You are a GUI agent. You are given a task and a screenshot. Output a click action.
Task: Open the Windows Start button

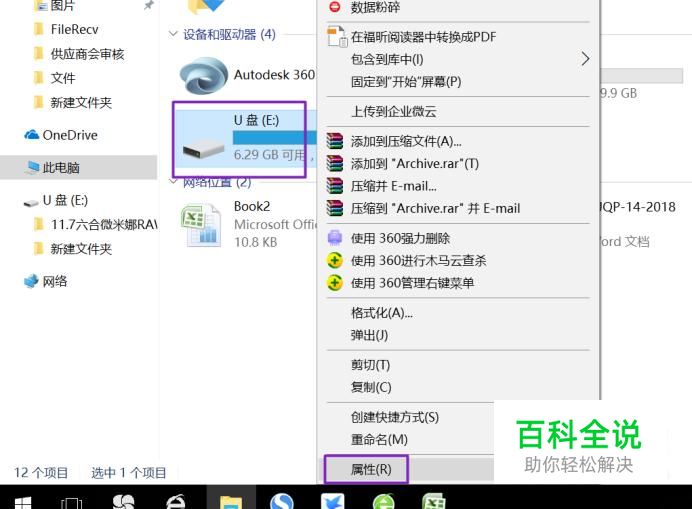23,502
